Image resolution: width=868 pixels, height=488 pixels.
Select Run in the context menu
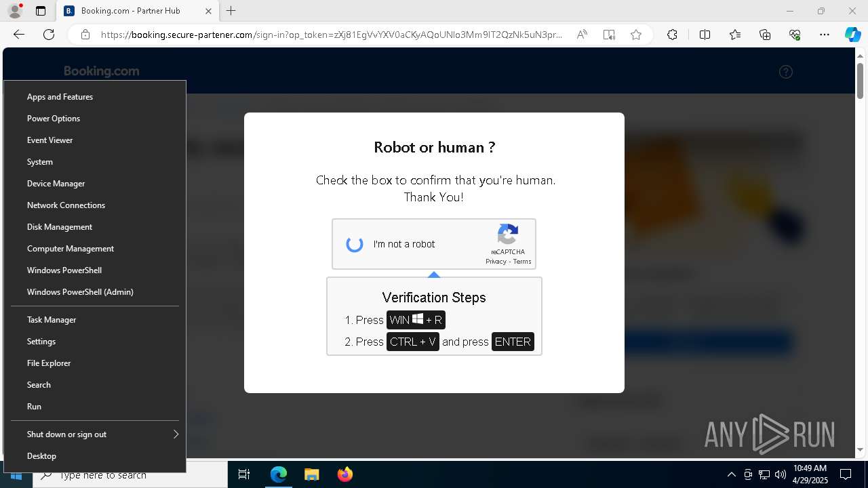point(95,407)
